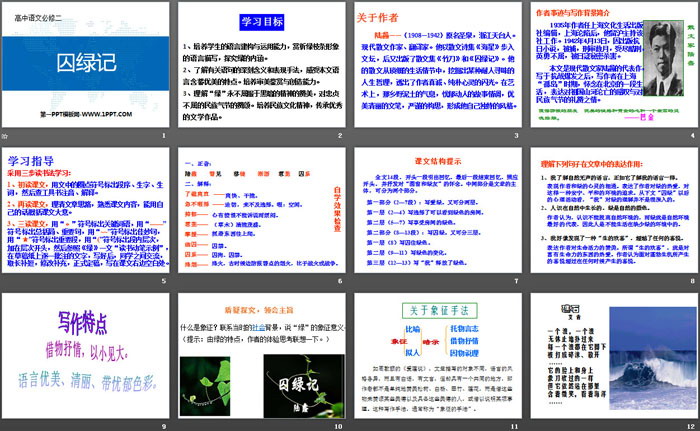Viewport: 700px width, 431px height.
Task: Select slide 5 thumbnail 学习指导
Action: click(86, 210)
